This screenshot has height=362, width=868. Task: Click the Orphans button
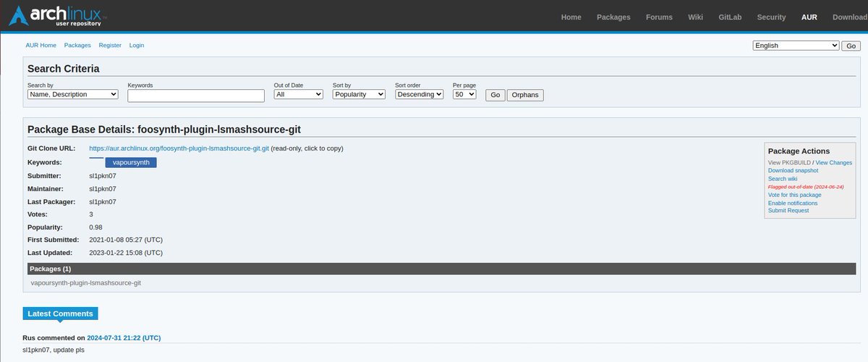525,95
